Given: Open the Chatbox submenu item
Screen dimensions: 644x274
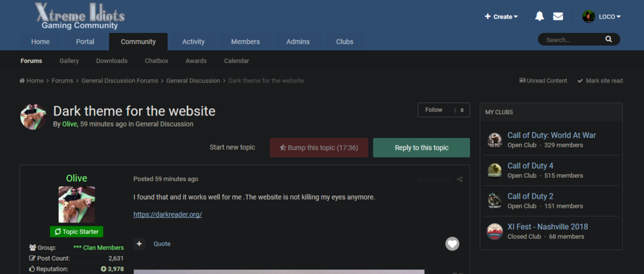Looking at the screenshot, I should coord(156,61).
